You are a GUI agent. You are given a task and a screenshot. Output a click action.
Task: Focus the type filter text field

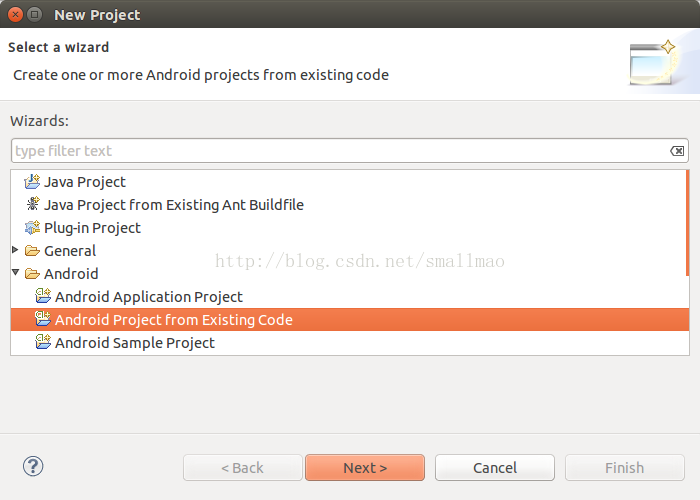pos(350,151)
